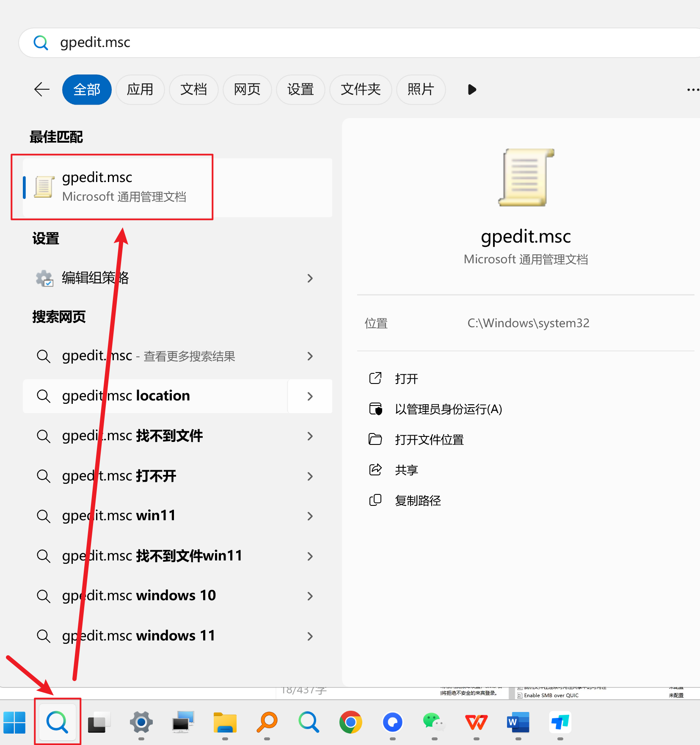Click the gpedit.msc search input field
This screenshot has height=745, width=700.
(339, 42)
